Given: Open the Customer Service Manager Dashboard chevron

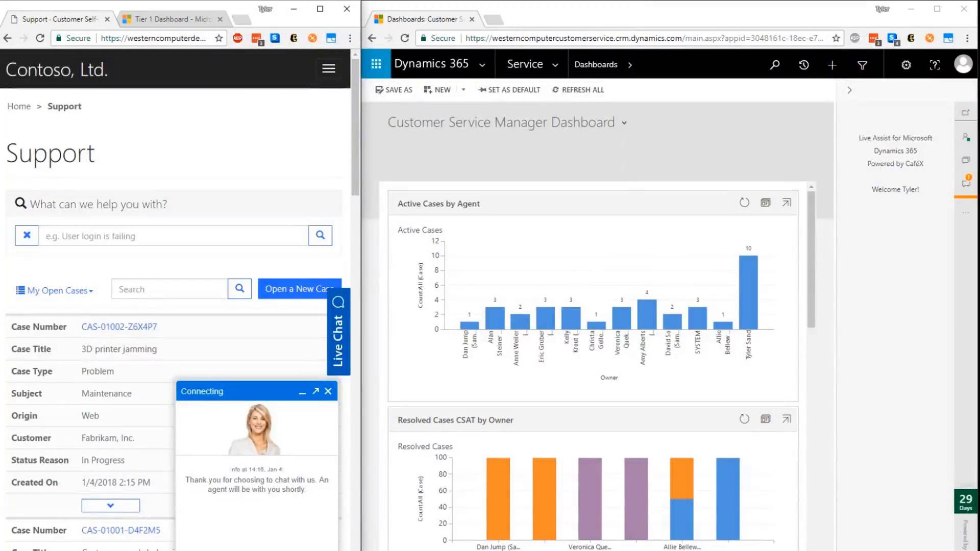Looking at the screenshot, I should click(x=624, y=123).
